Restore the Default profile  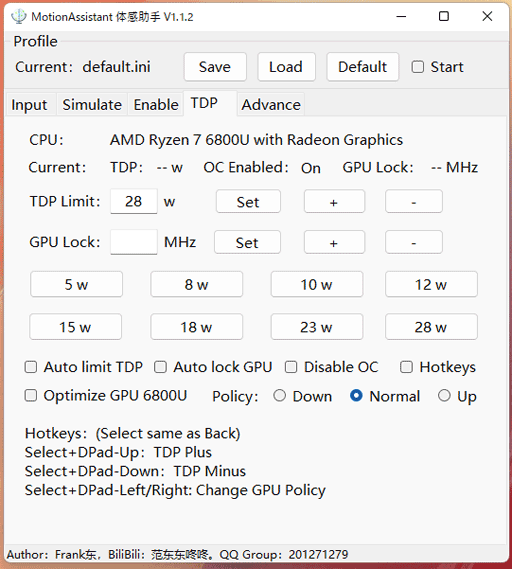[x=363, y=67]
